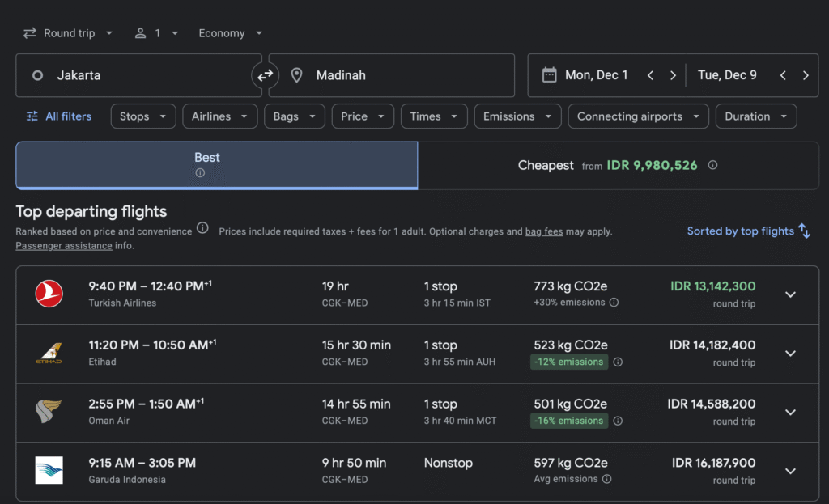This screenshot has width=829, height=504.
Task: Go to previous day for Tue, Dec 9
Action: (x=783, y=75)
